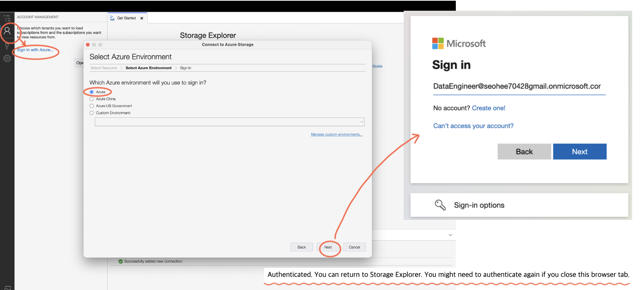Click Sign in with Azure link
The image size is (644, 290).
point(35,50)
